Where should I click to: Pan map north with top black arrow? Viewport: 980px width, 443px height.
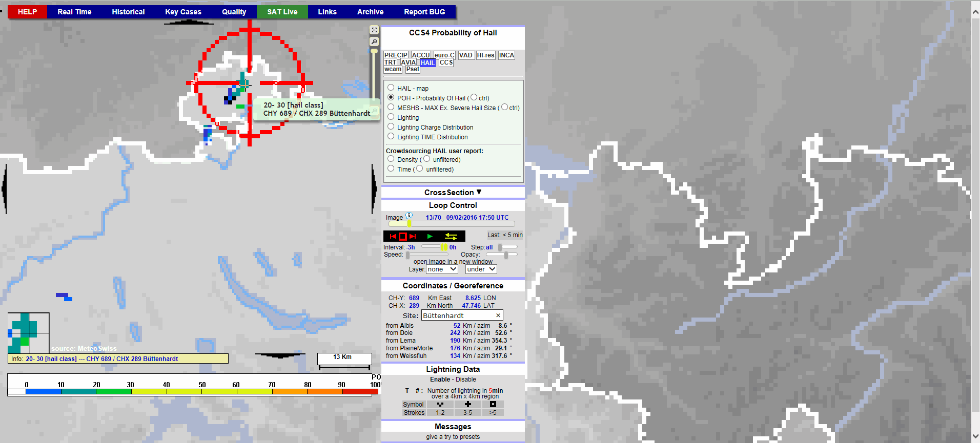[x=189, y=22]
